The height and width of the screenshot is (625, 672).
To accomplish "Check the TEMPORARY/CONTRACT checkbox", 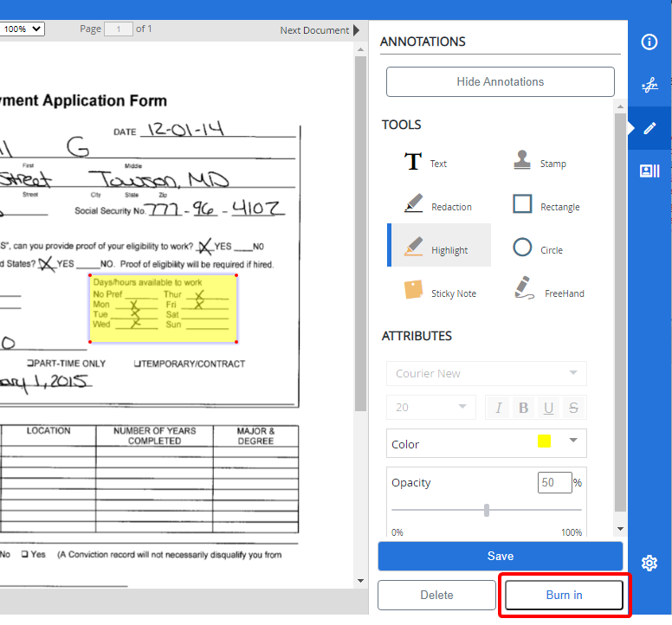I will pos(137,364).
